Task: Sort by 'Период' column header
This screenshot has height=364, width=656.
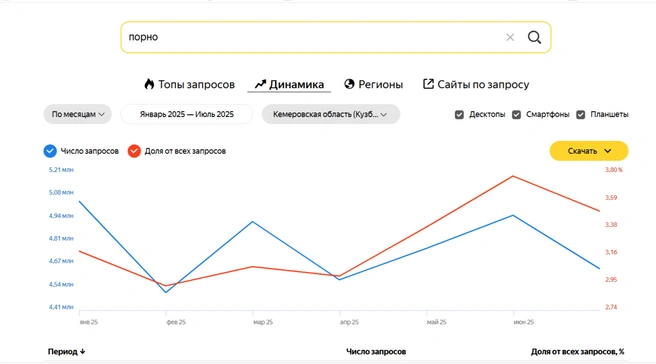Action: click(67, 351)
